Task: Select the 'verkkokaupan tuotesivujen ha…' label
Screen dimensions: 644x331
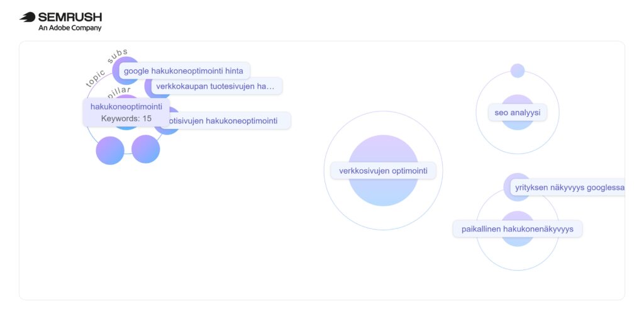Action: [x=216, y=86]
